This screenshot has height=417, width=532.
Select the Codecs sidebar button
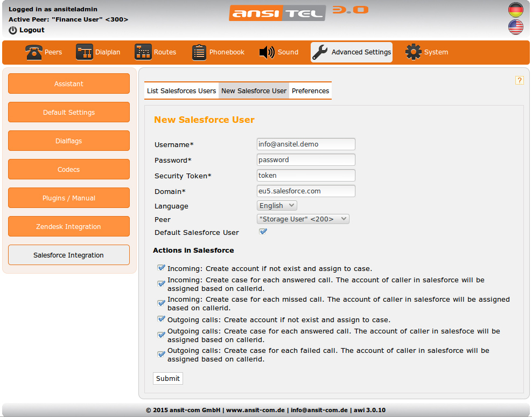point(69,170)
